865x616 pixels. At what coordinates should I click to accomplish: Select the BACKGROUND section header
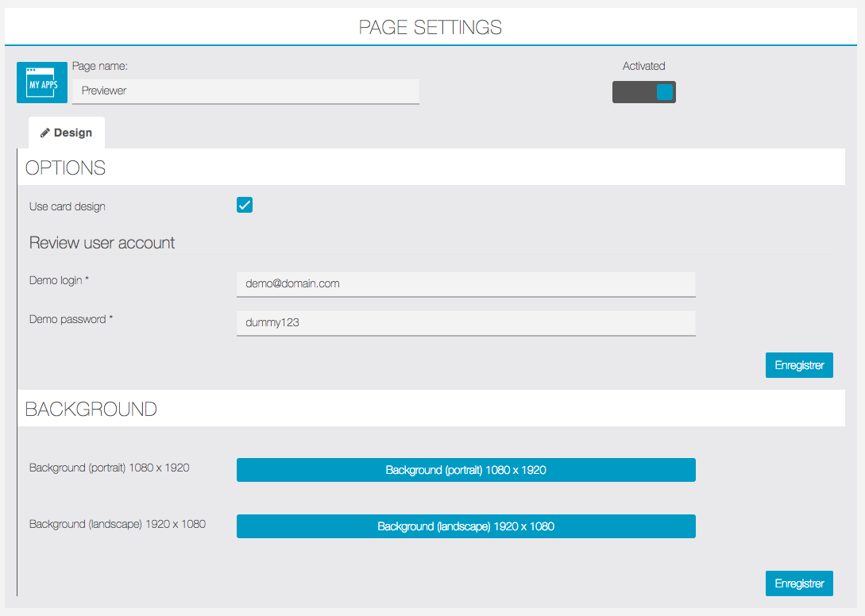pos(91,409)
